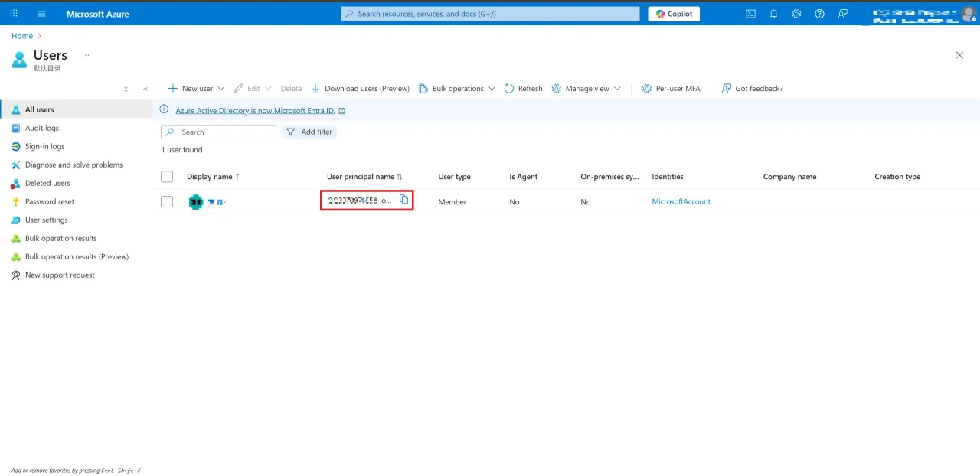Viewport: 980px width, 476px height.
Task: Click the Delete toolbar command
Action: click(291, 89)
